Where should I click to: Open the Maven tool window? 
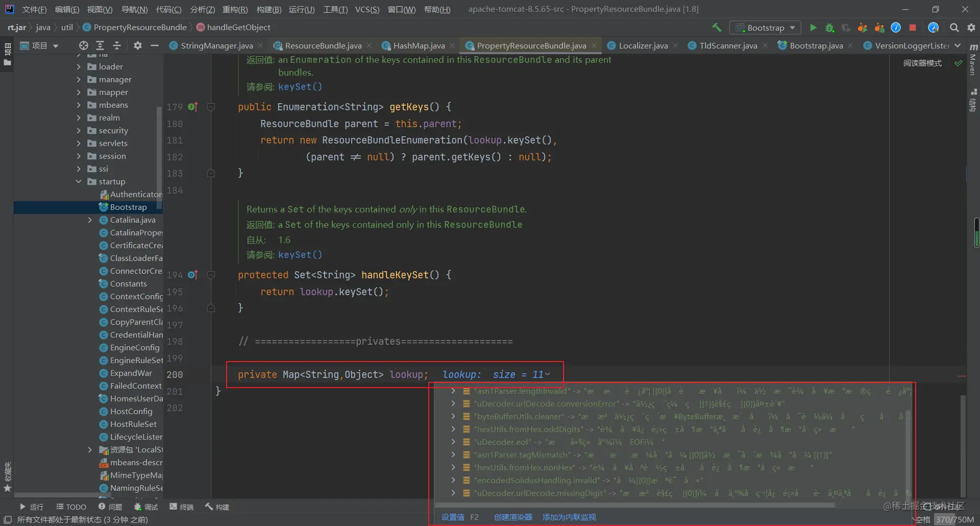pyautogui.click(x=973, y=59)
